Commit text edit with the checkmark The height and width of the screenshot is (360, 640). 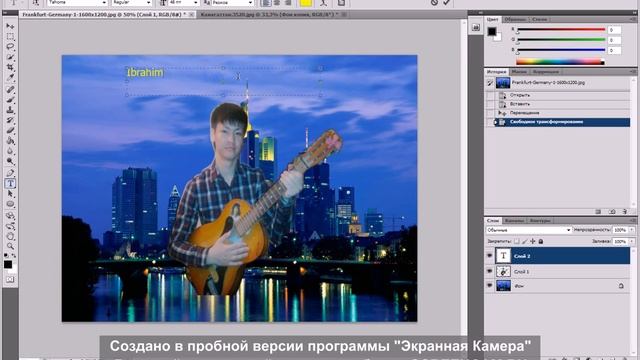[447, 2]
